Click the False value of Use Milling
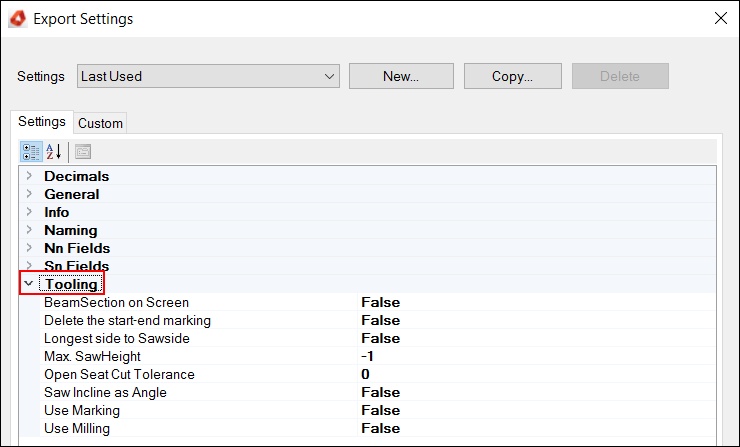This screenshot has height=447, width=740. [380, 428]
